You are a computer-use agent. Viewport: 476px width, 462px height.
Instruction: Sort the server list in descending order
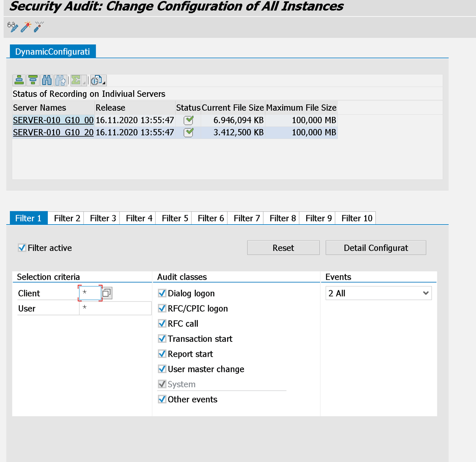tap(33, 80)
